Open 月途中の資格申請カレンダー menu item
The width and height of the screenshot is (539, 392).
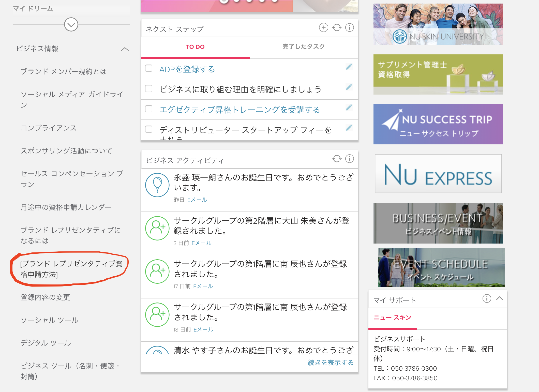click(x=66, y=207)
